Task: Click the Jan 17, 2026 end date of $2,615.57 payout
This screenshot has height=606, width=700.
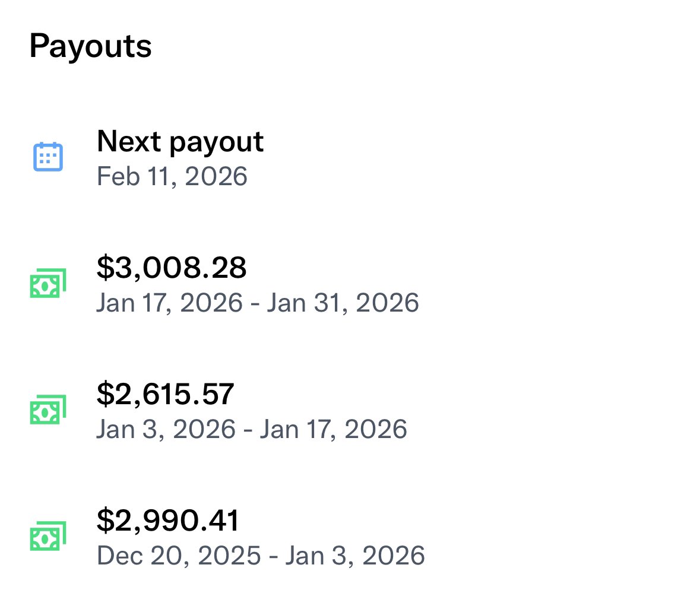Action: pyautogui.click(x=333, y=429)
